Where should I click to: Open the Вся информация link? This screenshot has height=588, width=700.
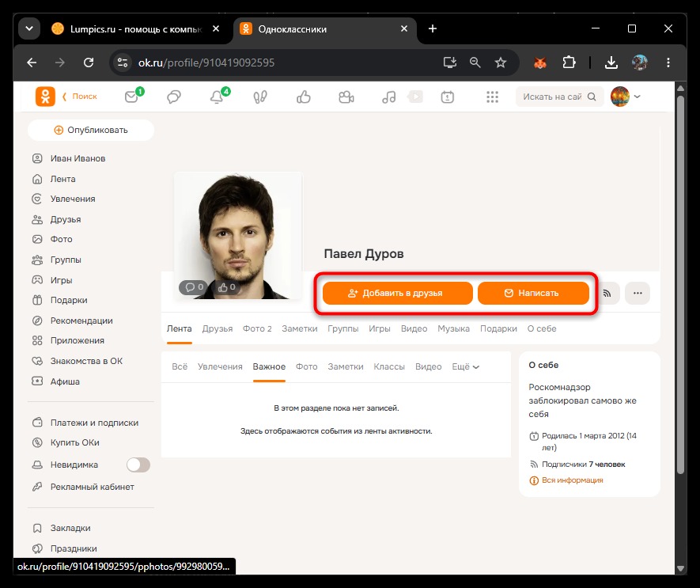[x=573, y=480]
